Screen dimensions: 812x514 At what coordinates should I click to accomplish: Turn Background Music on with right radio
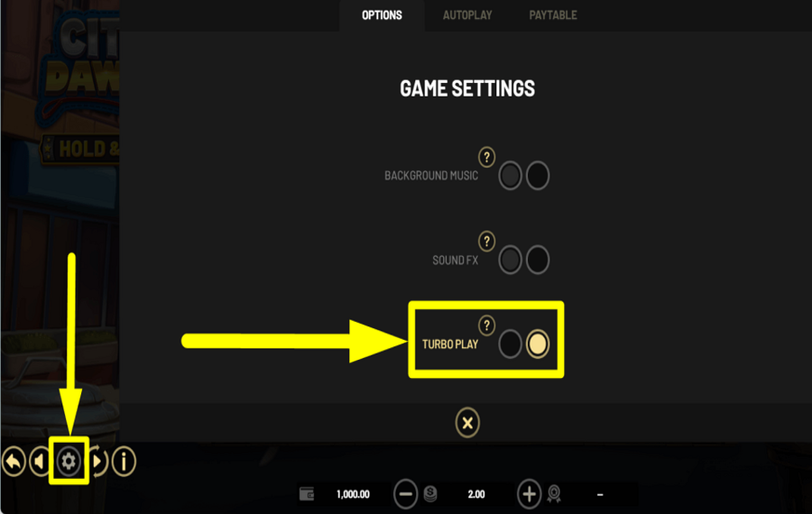pos(538,176)
